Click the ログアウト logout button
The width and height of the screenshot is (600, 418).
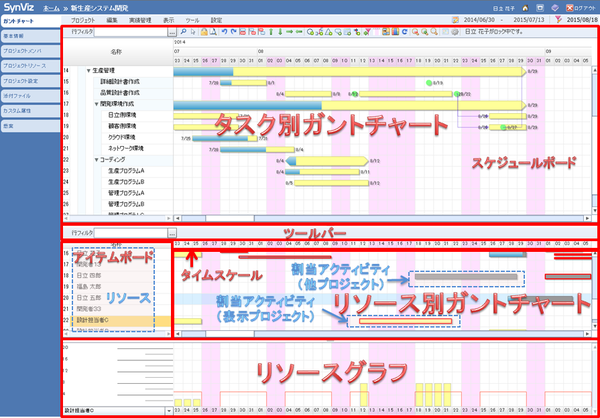click(x=581, y=8)
